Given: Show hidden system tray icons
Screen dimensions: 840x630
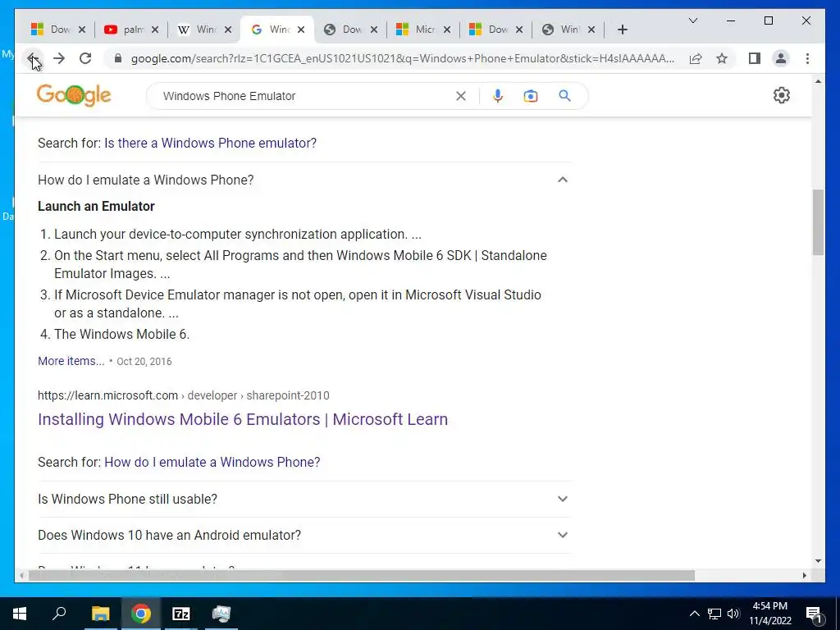Looking at the screenshot, I should click(x=694, y=614).
